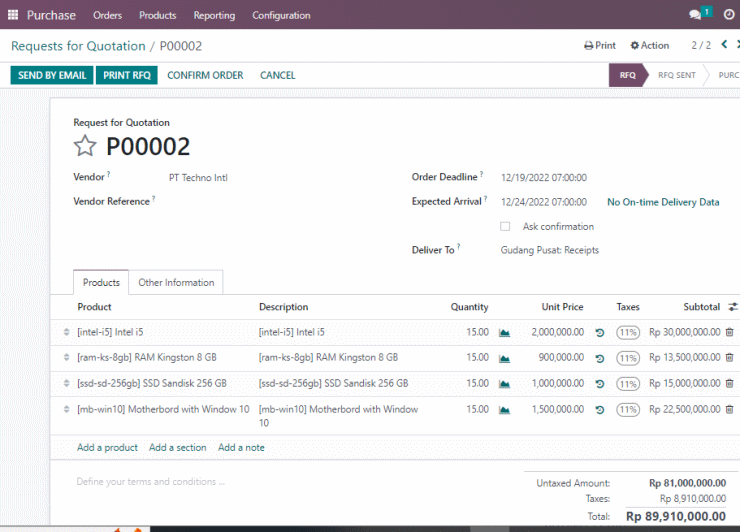Click the Unit Price column header
Image resolution: width=740 pixels, height=532 pixels.
tap(562, 307)
